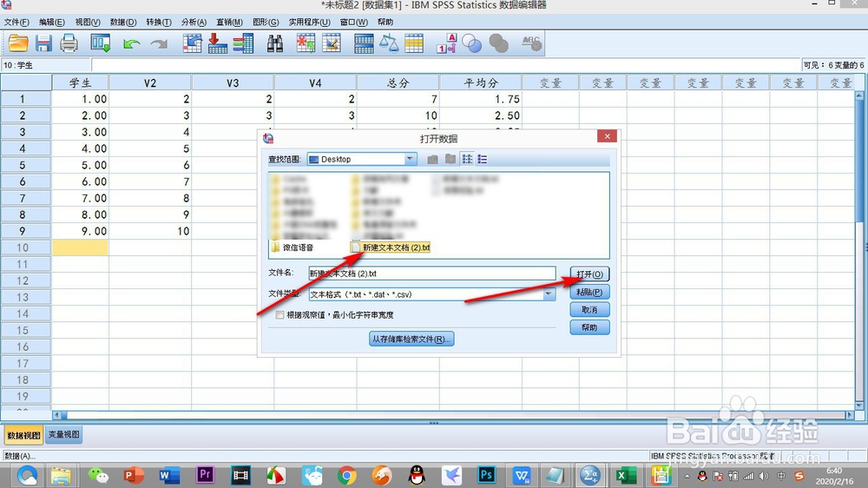Click the data grid horizontal scrollbar
Viewport: 868px width, 488px height.
coord(453,415)
